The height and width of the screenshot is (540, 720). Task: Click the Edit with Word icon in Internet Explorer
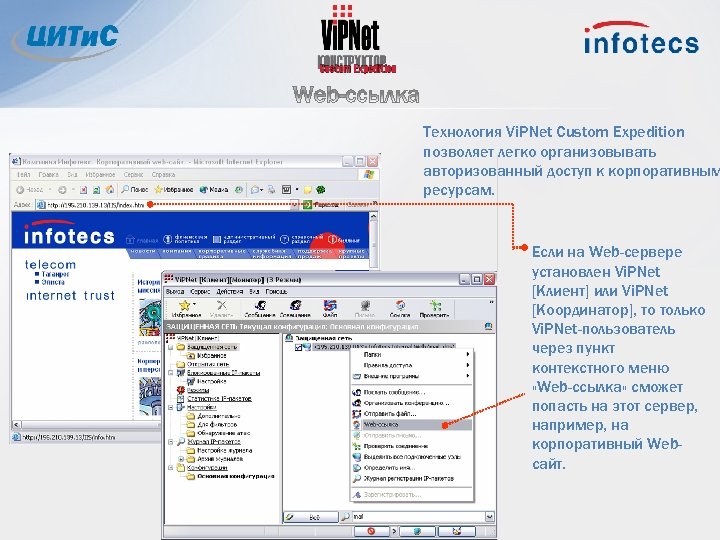click(287, 189)
